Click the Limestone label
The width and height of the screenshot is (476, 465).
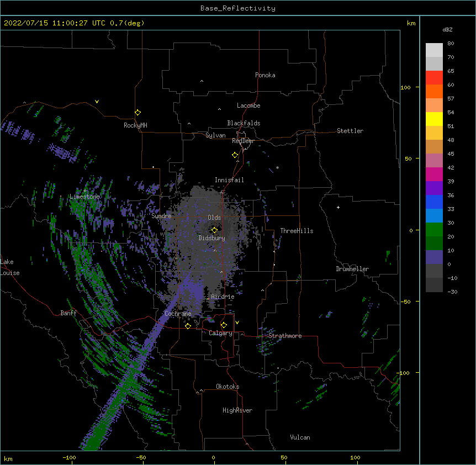(x=84, y=197)
